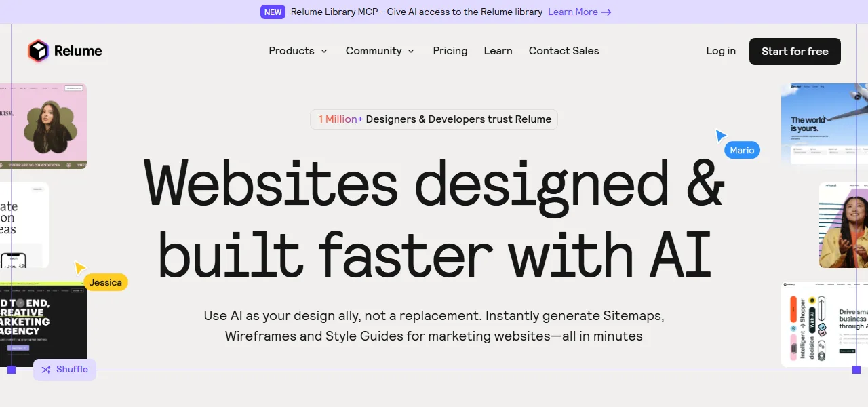Click the Relume cube logo icon
Viewport: 868px width, 407px height.
pyautogui.click(x=39, y=51)
